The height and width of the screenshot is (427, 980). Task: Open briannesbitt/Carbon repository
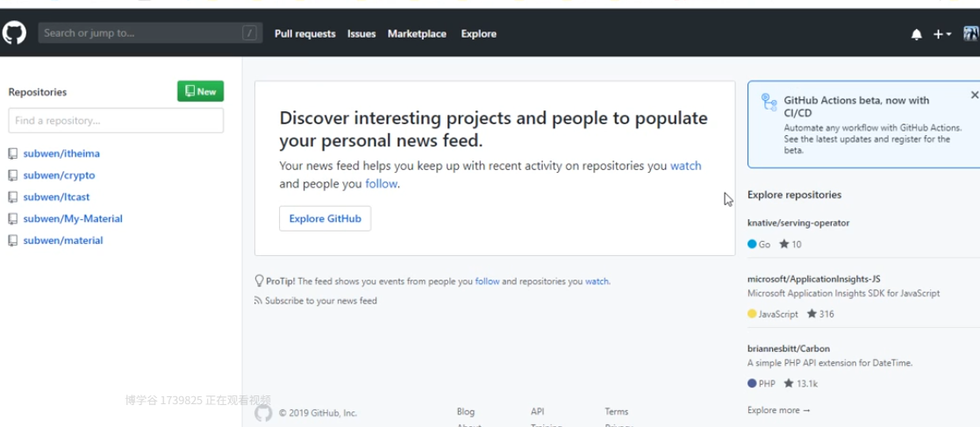pos(789,349)
